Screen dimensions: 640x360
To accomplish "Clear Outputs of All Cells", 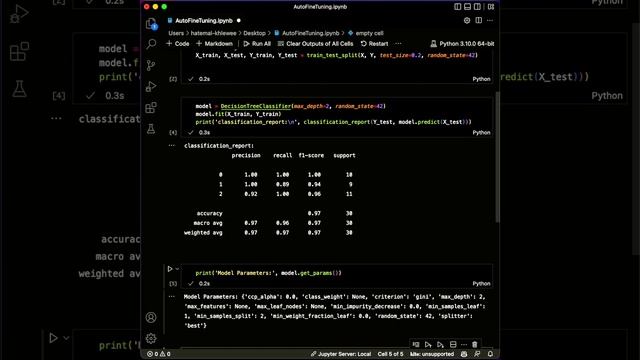I will pos(316,44).
